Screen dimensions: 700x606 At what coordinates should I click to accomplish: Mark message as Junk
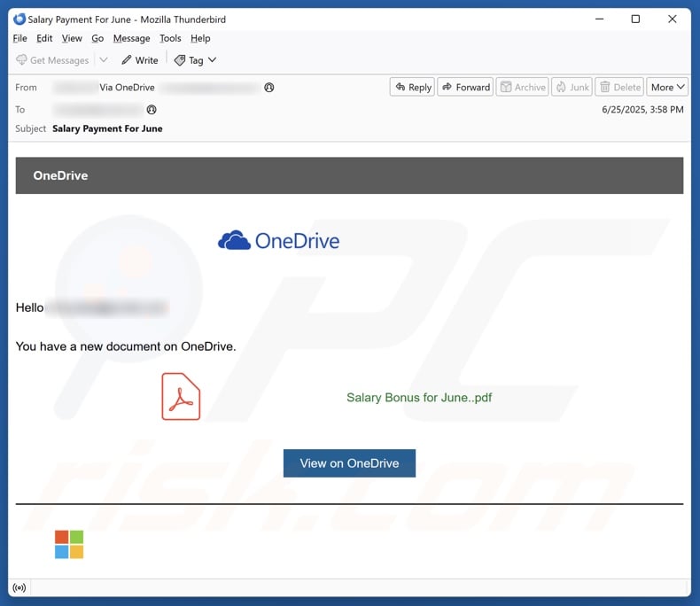coord(572,87)
